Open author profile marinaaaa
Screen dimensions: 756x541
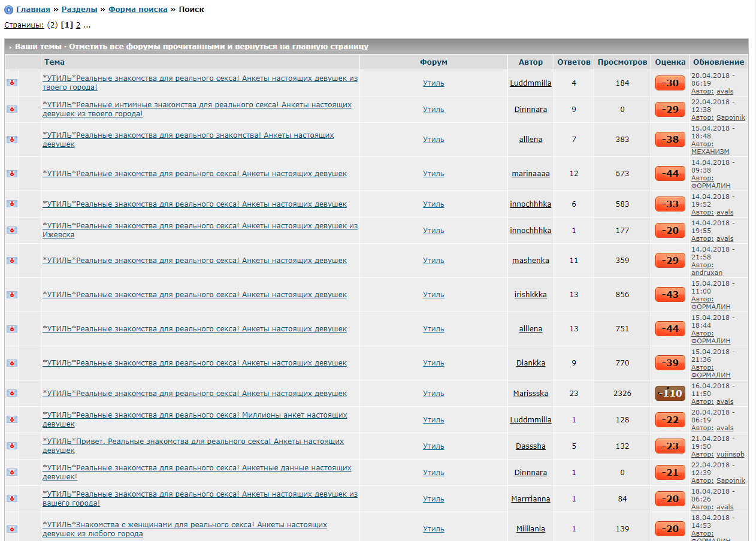pyautogui.click(x=531, y=174)
